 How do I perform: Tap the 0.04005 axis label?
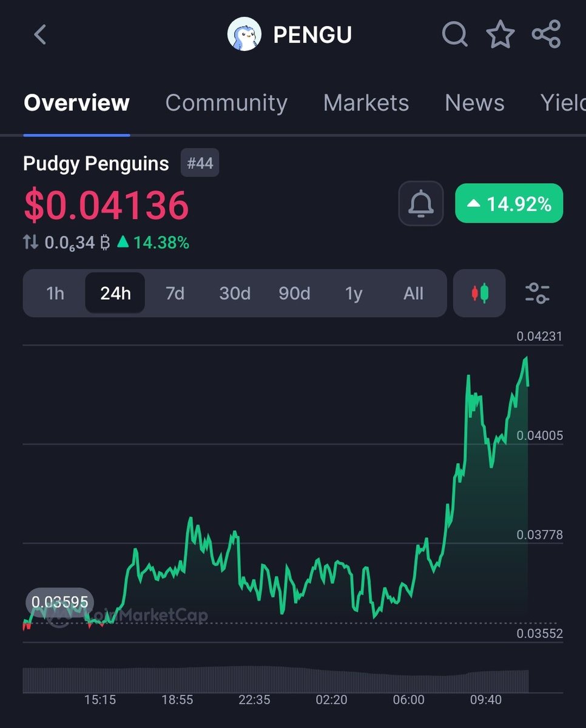539,436
